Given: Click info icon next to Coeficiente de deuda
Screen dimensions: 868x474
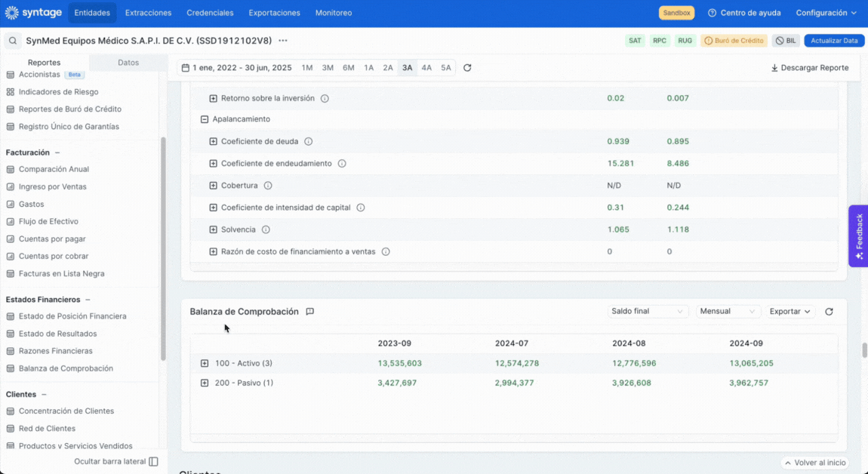Looking at the screenshot, I should pyautogui.click(x=309, y=142).
